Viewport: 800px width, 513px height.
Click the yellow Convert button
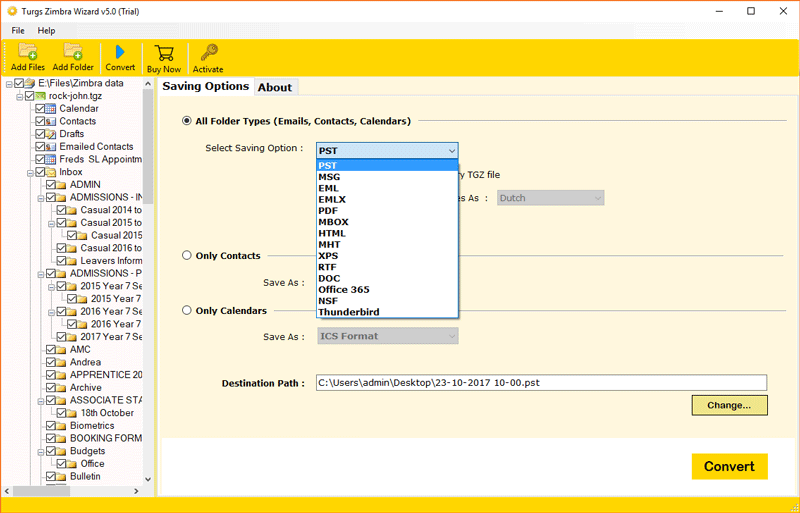(x=729, y=467)
